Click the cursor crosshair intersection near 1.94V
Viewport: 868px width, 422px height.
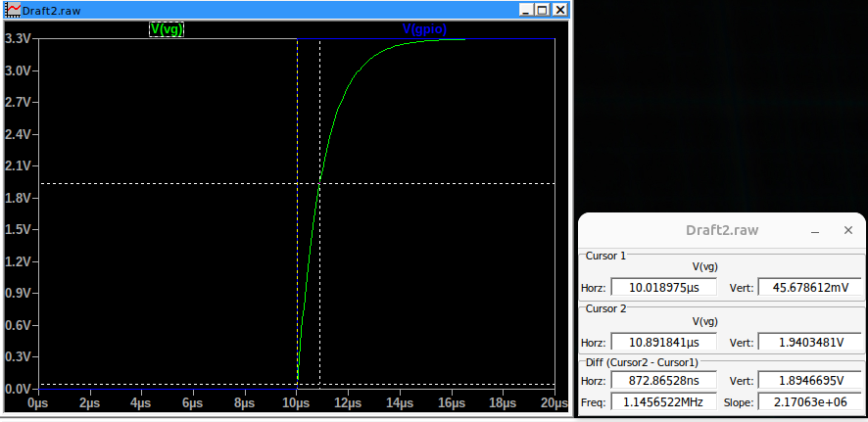coord(320,183)
